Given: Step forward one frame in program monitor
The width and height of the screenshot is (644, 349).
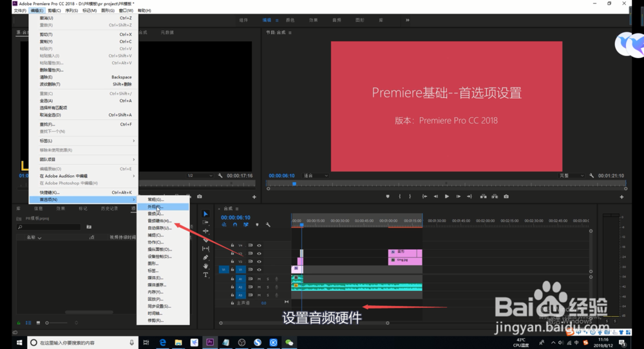Looking at the screenshot, I should 459,196.
